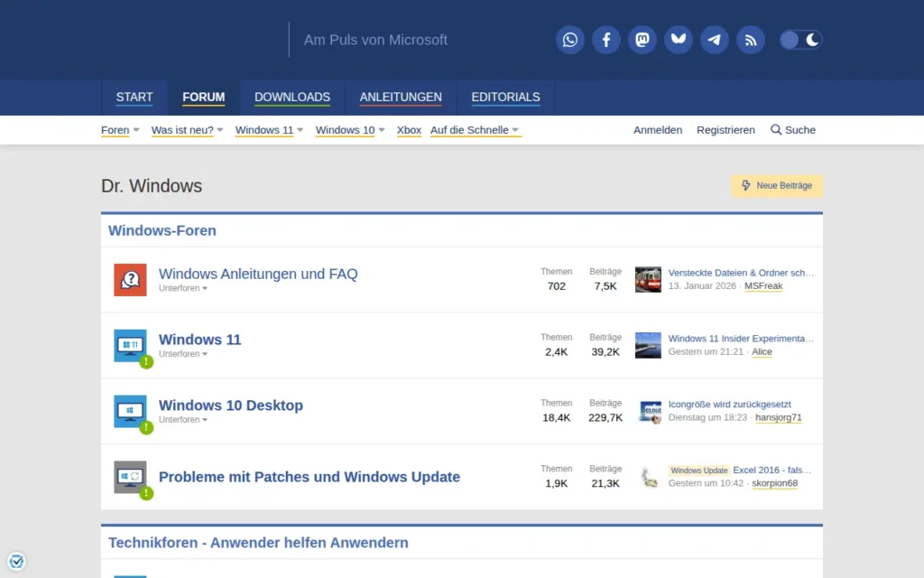Click the Dienstag um 18:23 timestamp
The width and height of the screenshot is (924, 578).
click(707, 417)
